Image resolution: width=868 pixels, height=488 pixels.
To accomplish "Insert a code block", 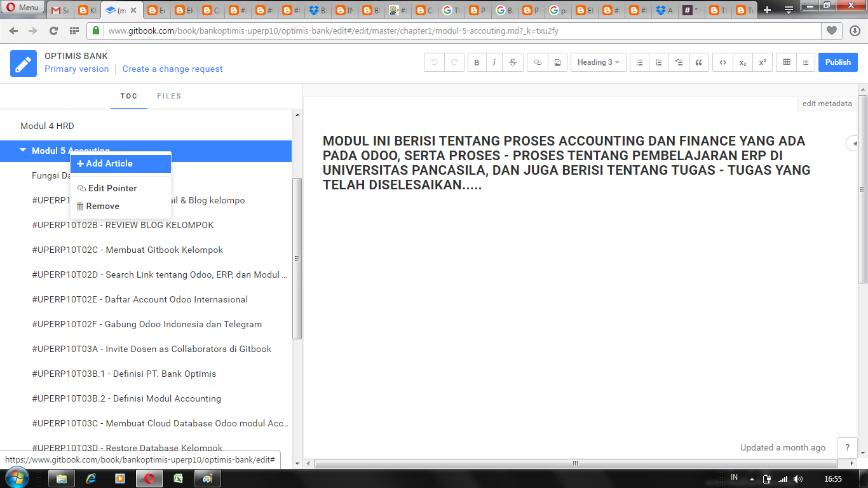I will [722, 62].
